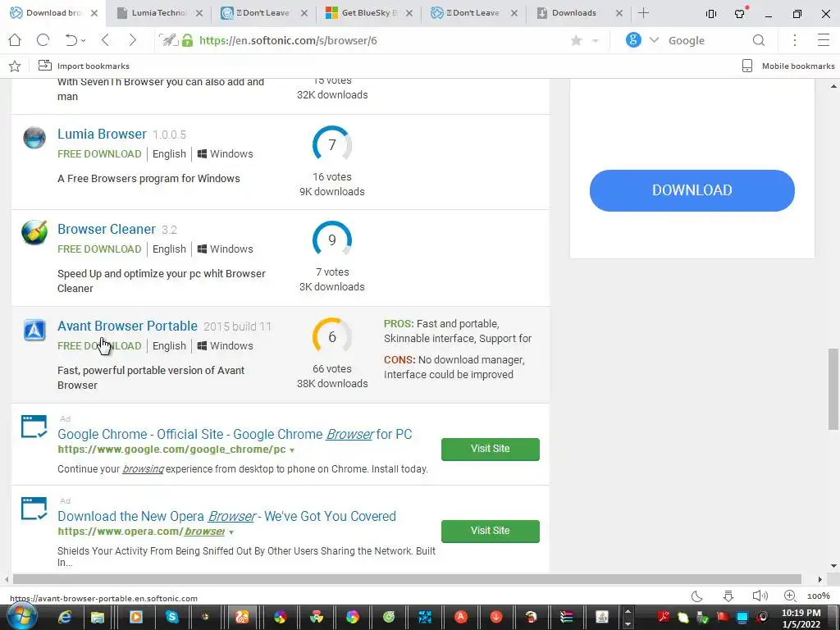Open the downloads arrow in status bar
Image resolution: width=840 pixels, height=630 pixels.
point(728,596)
